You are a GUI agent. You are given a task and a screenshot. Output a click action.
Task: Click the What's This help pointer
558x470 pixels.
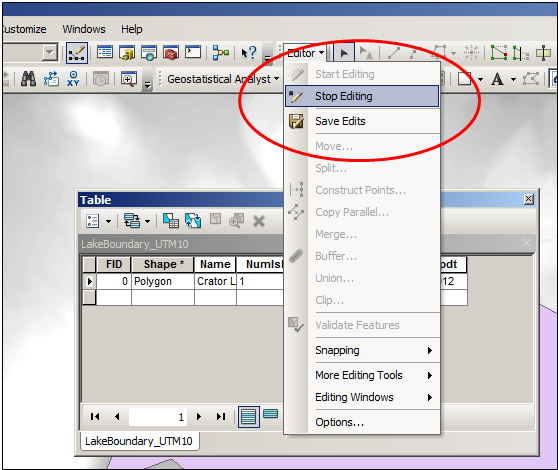248,53
